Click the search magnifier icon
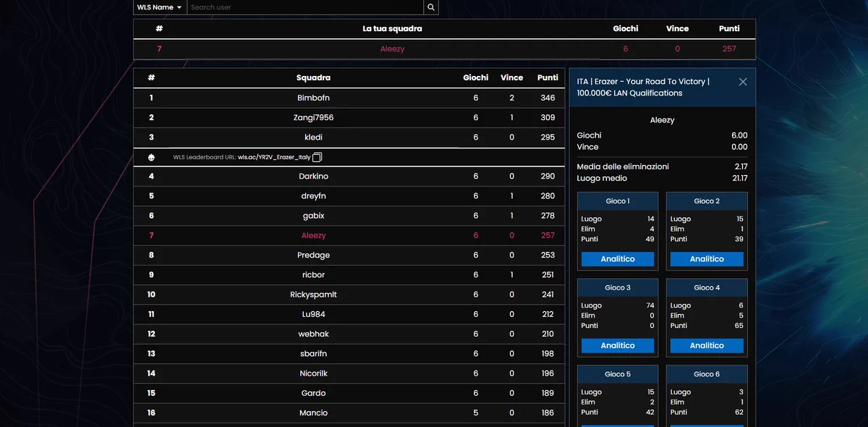Screen dimensions: 868x427 click(431, 7)
